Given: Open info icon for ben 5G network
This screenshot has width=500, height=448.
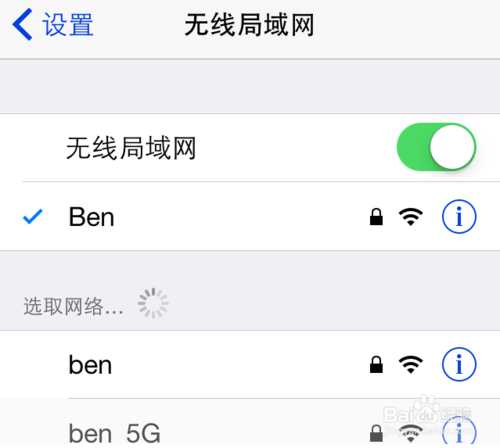Looking at the screenshot, I should (x=459, y=432).
